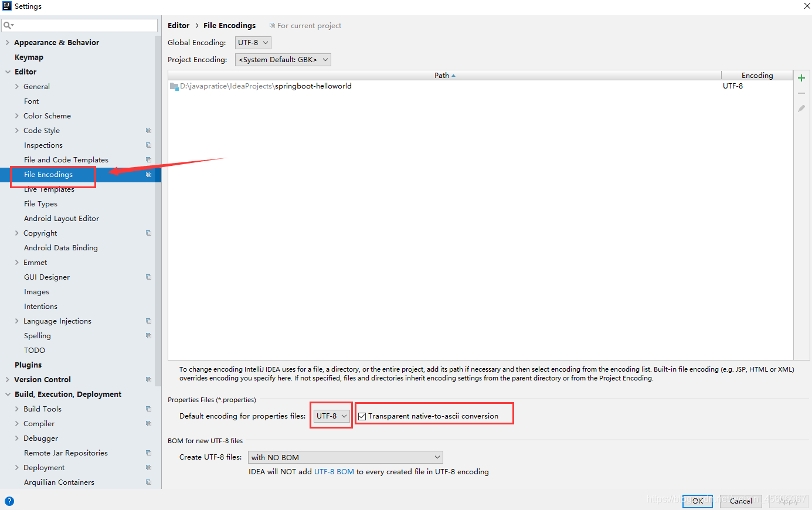
Task: Open the Project Encoding dropdown
Action: [283, 60]
